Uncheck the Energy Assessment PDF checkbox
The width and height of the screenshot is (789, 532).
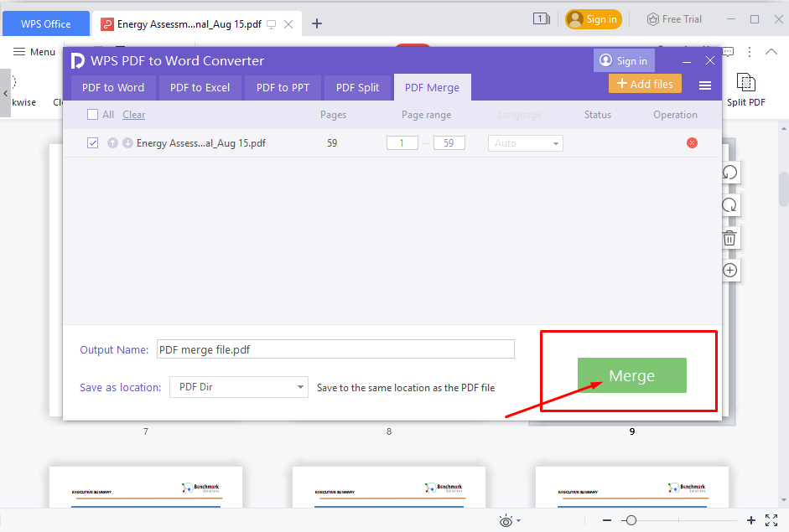(x=93, y=143)
